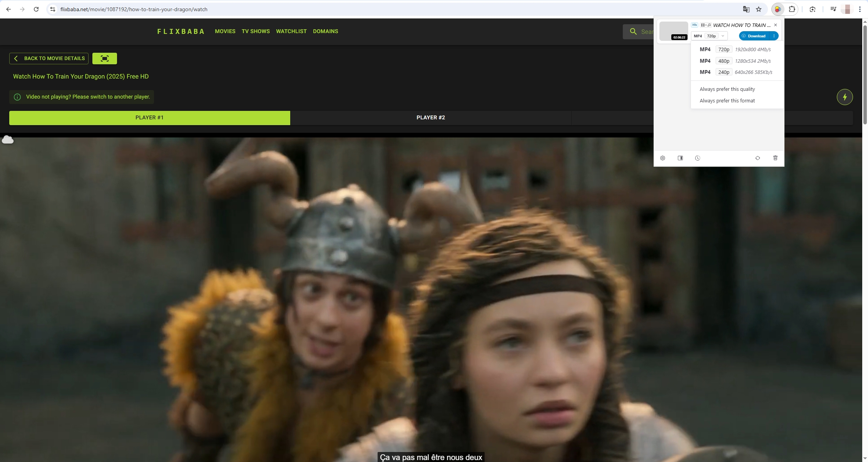View site information icon in address bar
This screenshot has height=462, width=868.
click(53, 9)
